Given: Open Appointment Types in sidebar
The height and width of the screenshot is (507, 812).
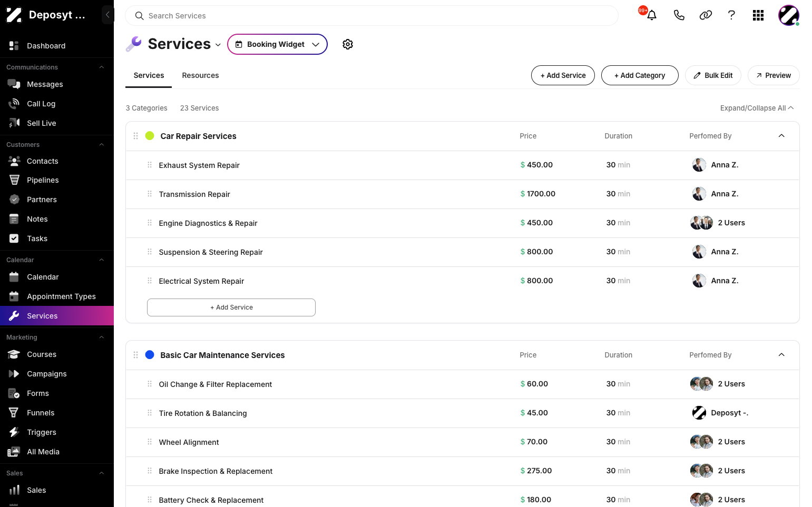Looking at the screenshot, I should pyautogui.click(x=57, y=296).
